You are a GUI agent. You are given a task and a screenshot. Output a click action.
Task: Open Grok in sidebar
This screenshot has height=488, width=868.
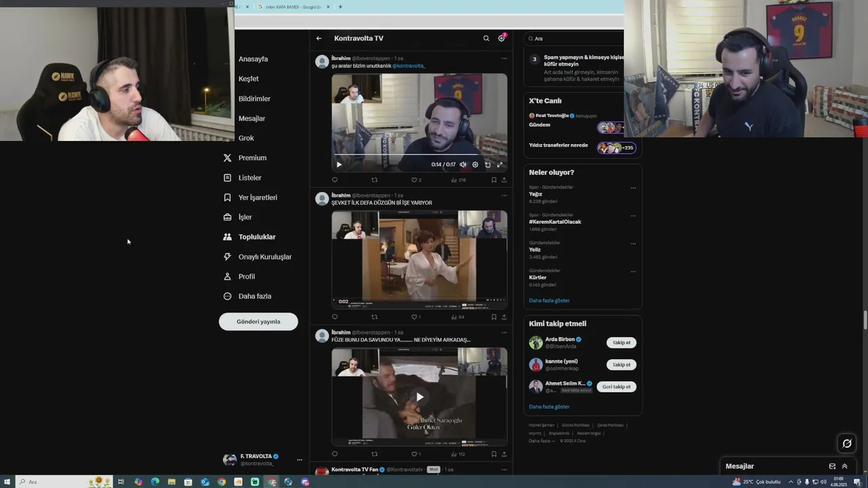click(246, 138)
